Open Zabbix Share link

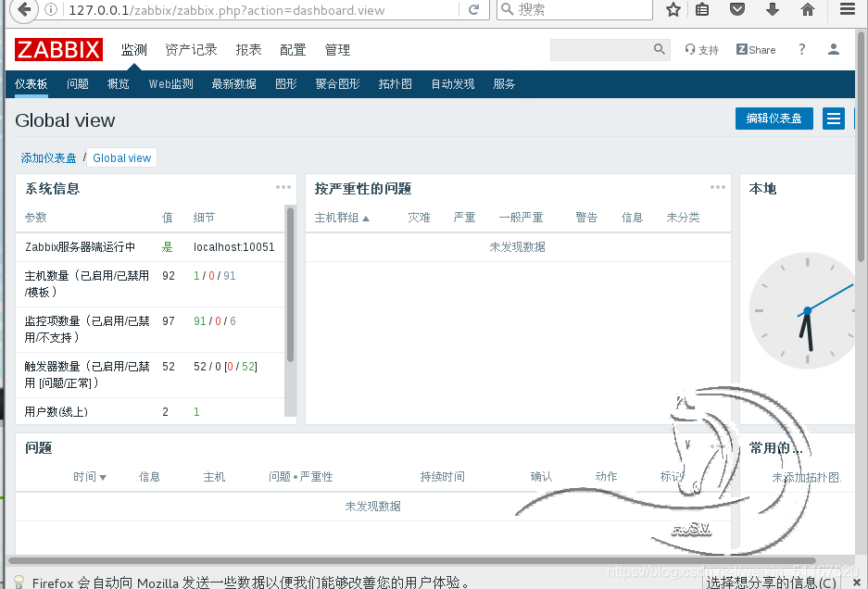tap(756, 50)
